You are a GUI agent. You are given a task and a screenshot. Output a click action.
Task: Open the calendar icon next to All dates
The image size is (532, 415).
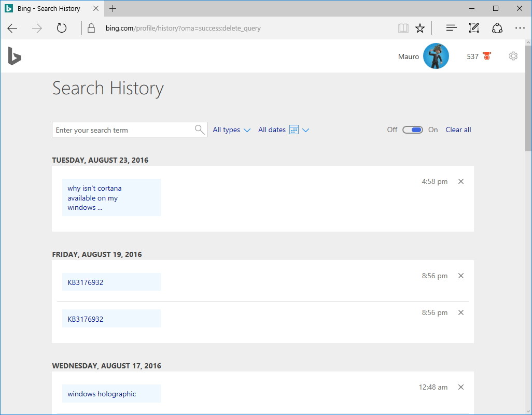coord(295,130)
